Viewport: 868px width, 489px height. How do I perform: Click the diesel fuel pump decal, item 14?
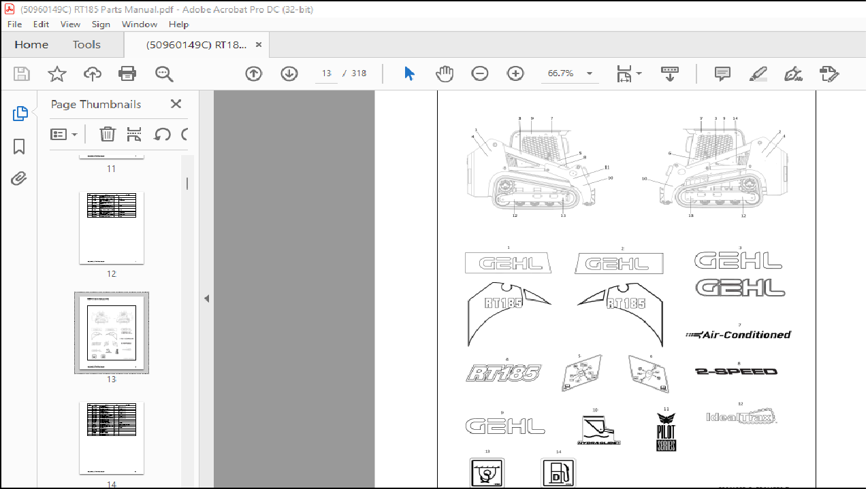[558, 473]
